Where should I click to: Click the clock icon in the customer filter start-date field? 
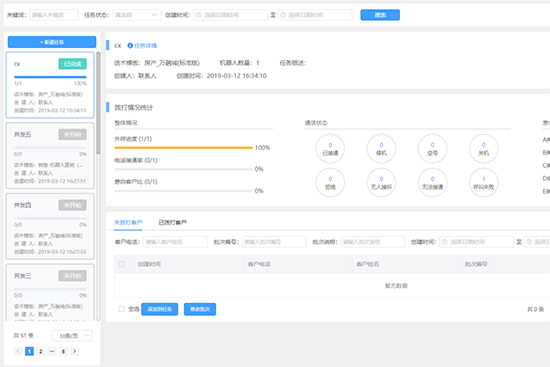(x=445, y=242)
